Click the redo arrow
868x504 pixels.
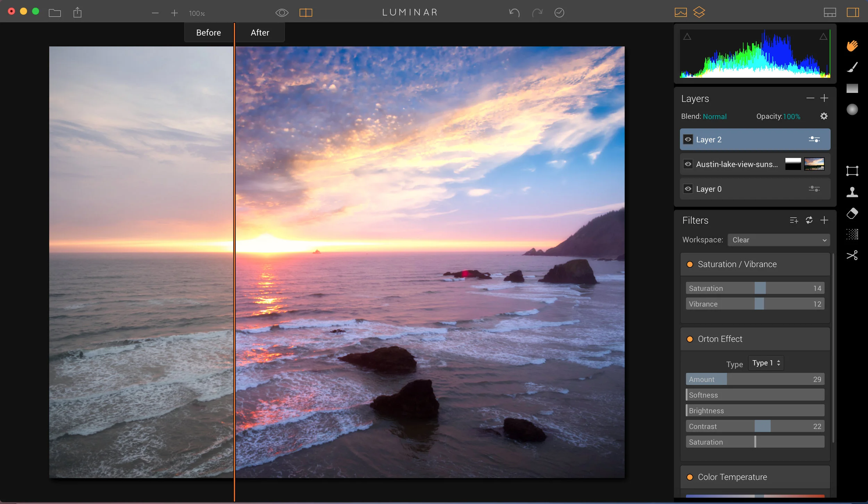537,13
